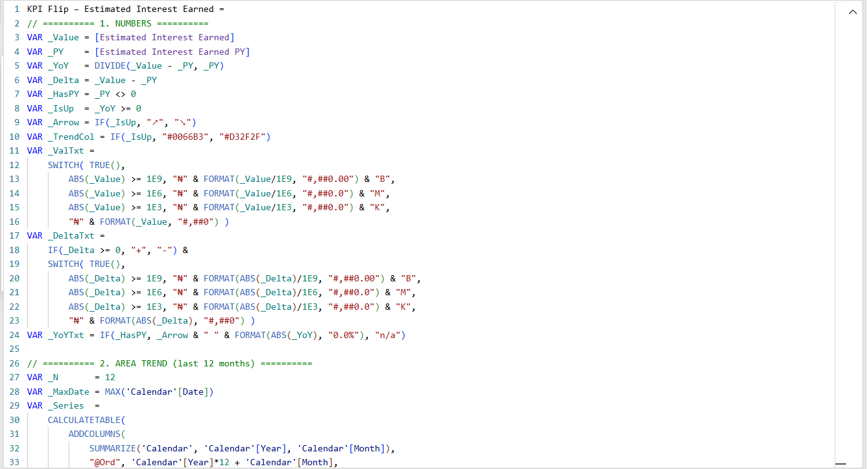The width and height of the screenshot is (868, 469).
Task: Click the SUMMARIZE function on line 32
Action: 113,448
